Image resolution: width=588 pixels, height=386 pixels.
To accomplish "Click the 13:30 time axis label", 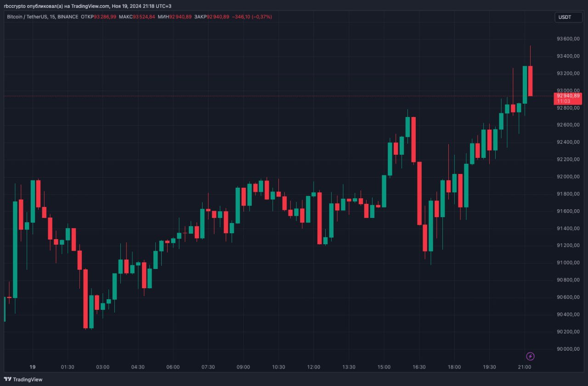I will [x=349, y=367].
